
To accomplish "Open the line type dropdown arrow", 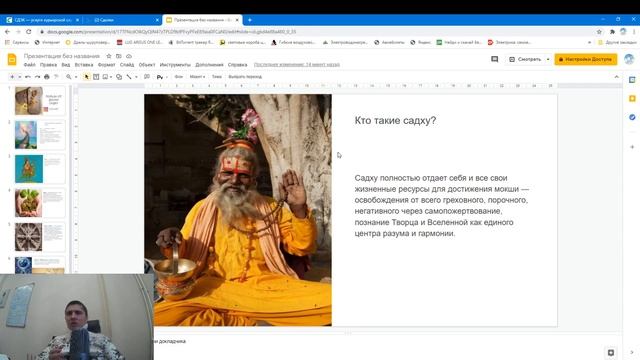I will point(136,77).
